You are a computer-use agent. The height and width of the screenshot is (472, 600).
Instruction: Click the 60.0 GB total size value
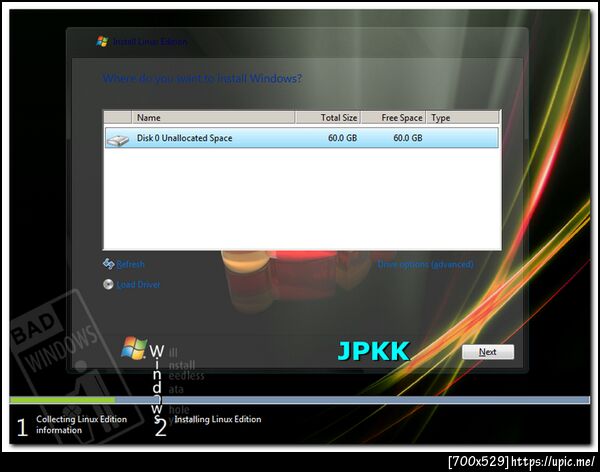click(x=342, y=138)
